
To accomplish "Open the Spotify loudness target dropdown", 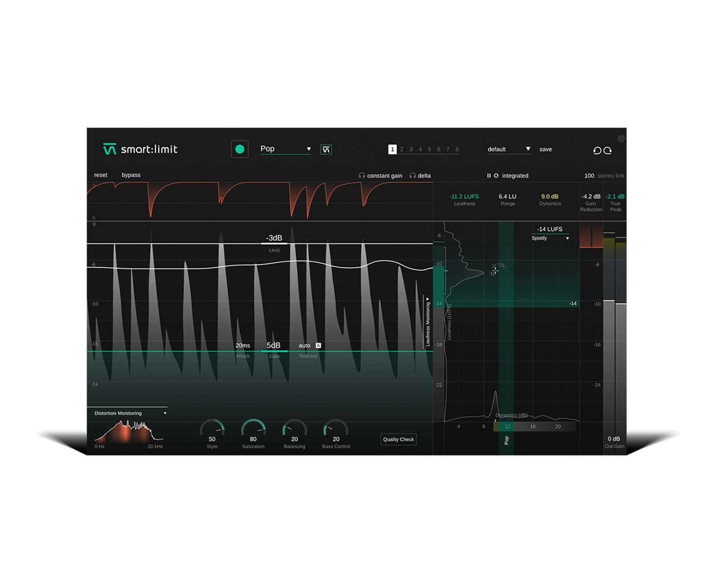I will pos(550,238).
